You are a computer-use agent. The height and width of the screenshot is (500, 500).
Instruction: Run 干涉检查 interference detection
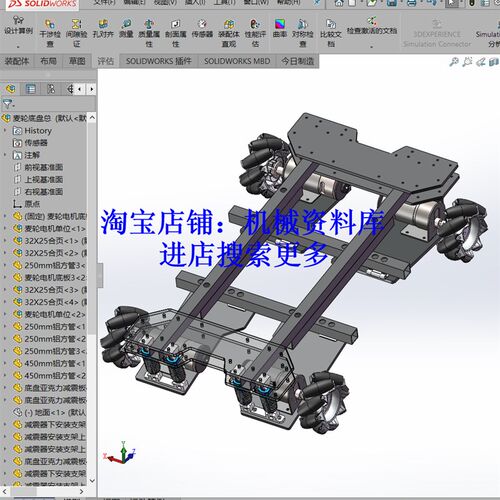click(x=50, y=33)
